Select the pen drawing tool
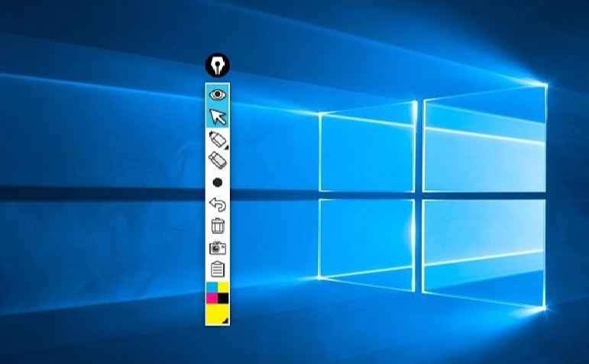Image resolution: width=589 pixels, height=364 pixels. [217, 139]
